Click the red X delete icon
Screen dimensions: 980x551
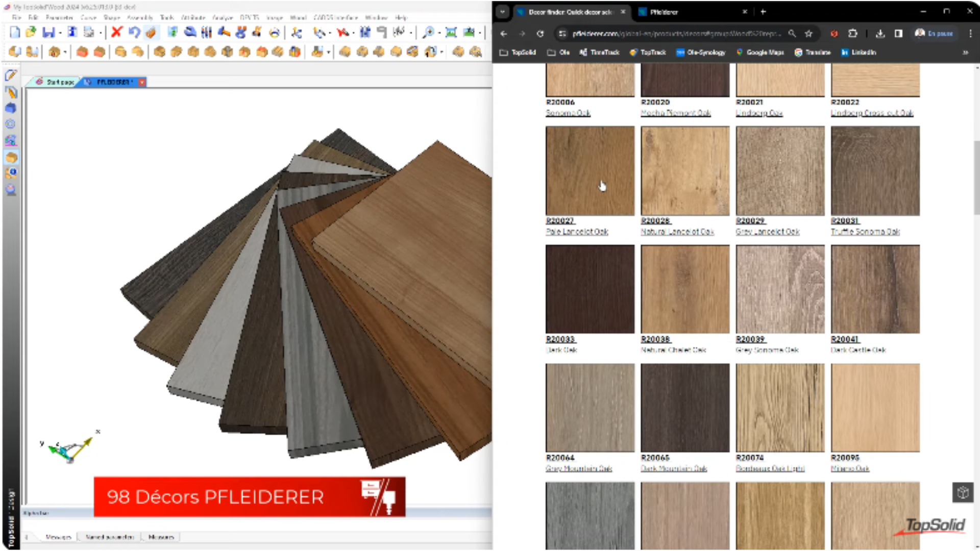pos(117,32)
